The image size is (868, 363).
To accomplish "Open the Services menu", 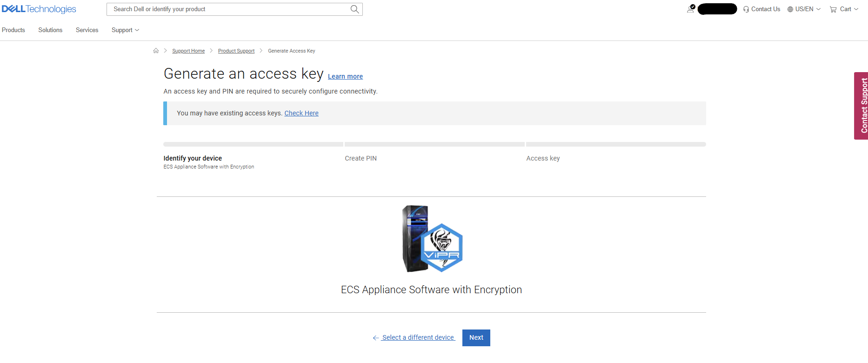I will pos(87,30).
